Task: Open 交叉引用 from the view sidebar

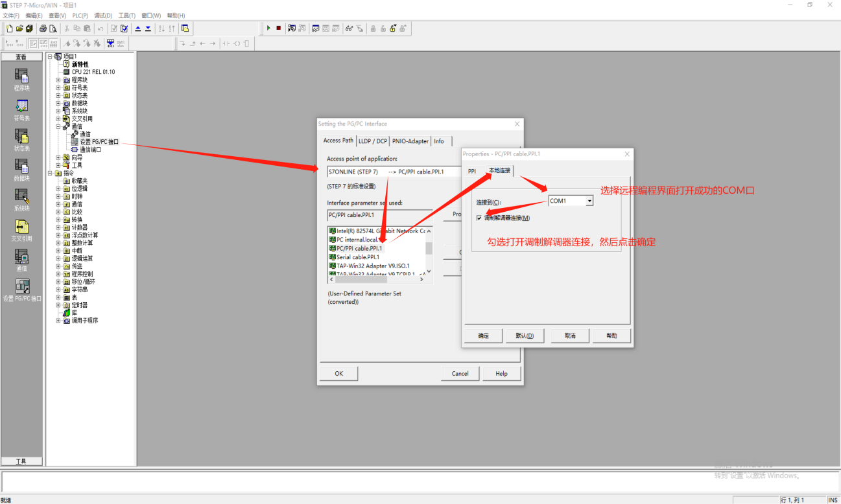Action: 21,230
